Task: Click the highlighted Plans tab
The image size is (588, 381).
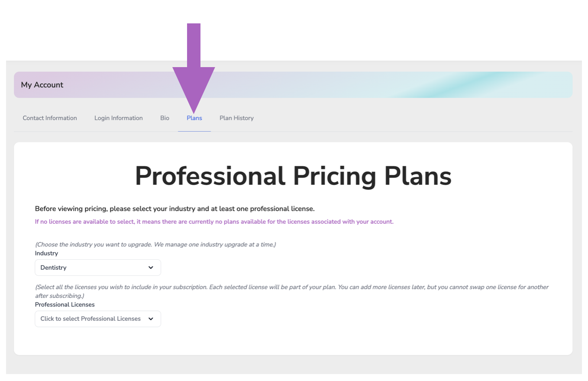Action: click(x=194, y=118)
